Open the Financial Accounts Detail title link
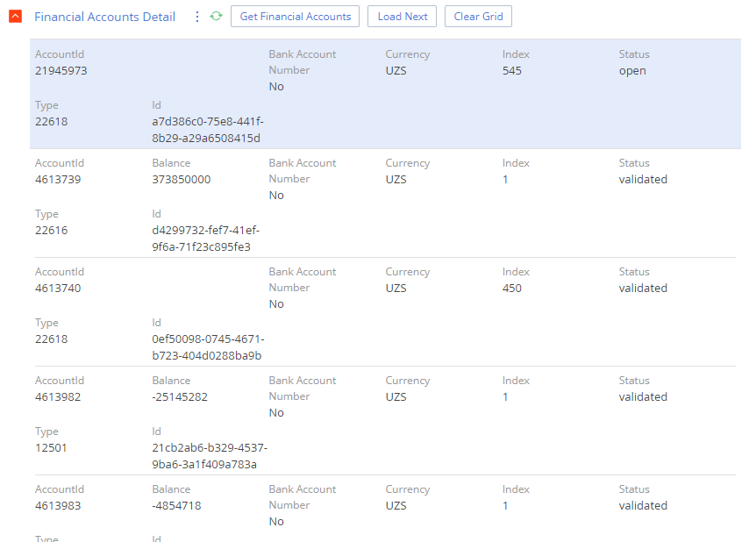 click(x=104, y=17)
